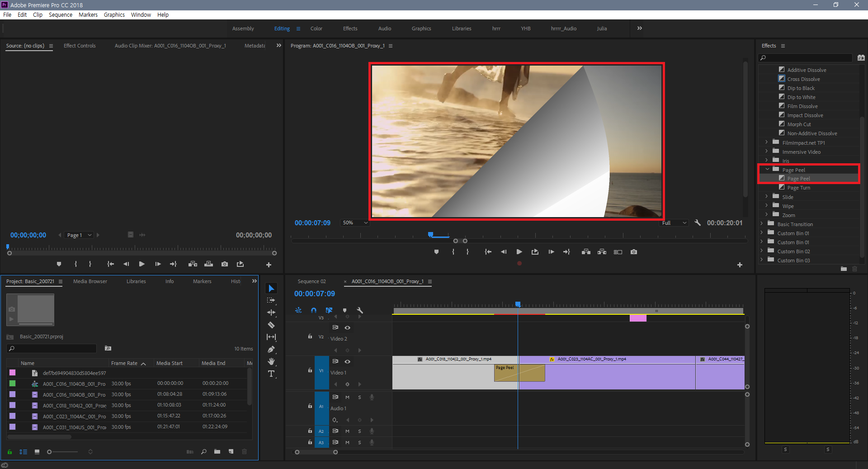868x469 pixels.
Task: Export frame with Program monitor camera icon
Action: point(634,252)
